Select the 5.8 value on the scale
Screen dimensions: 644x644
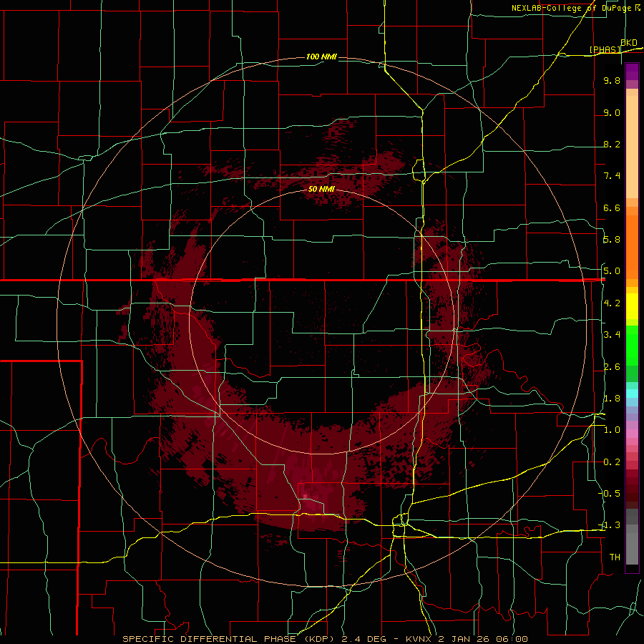point(612,240)
